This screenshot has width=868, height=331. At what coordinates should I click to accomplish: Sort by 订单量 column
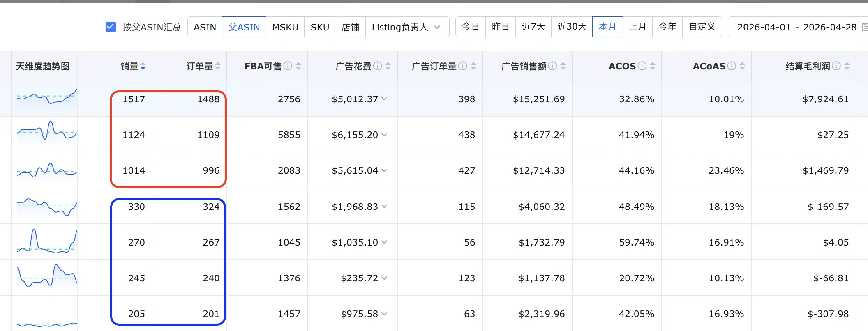coord(218,66)
